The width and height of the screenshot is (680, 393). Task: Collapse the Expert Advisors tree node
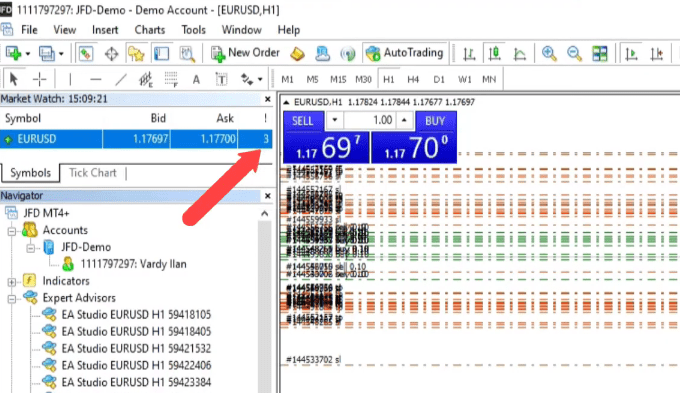pos(12,299)
